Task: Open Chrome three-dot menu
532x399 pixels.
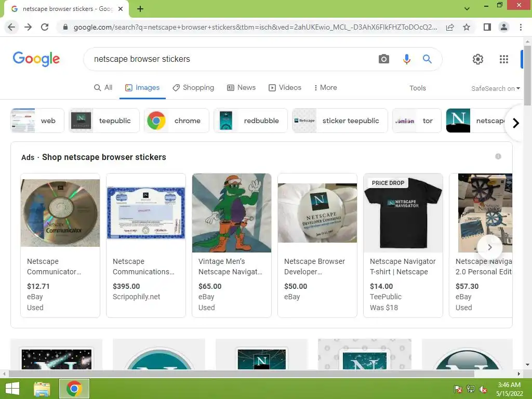Action: (x=521, y=27)
